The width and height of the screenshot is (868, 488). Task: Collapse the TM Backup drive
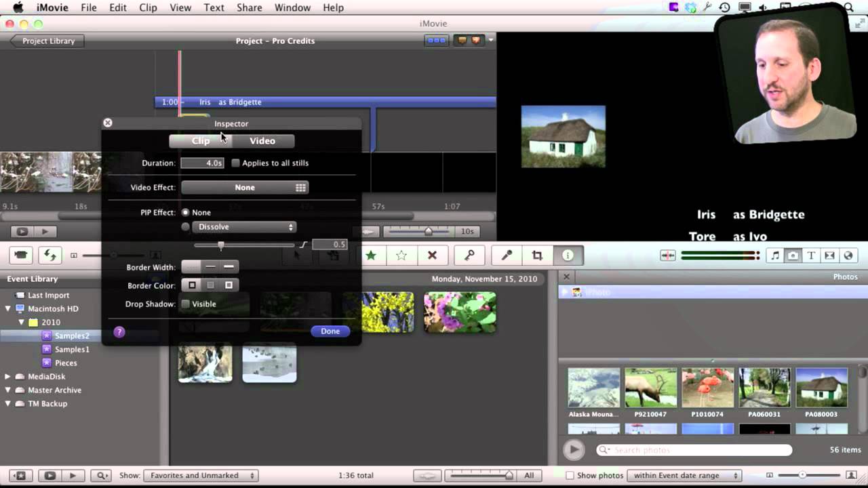(7, 404)
